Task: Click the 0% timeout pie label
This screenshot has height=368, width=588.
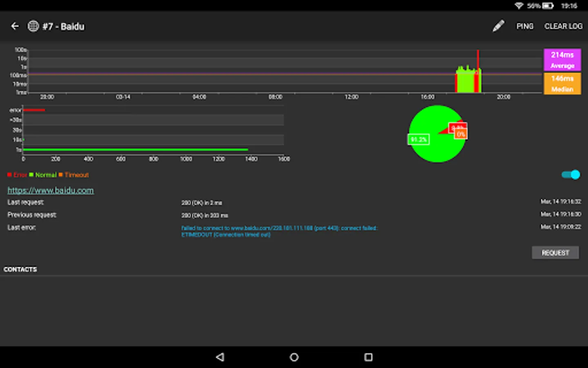Action: pos(461,134)
